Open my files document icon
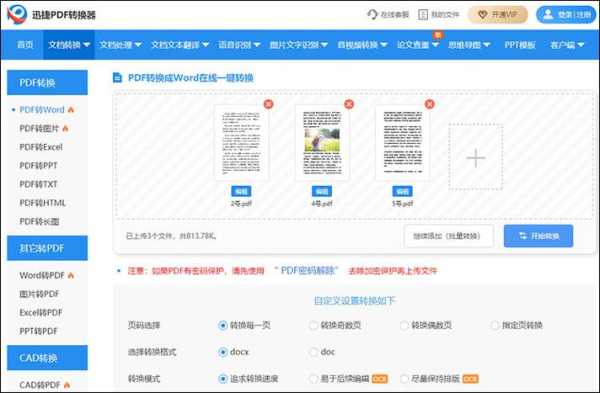The image size is (600, 393). pyautogui.click(x=423, y=15)
